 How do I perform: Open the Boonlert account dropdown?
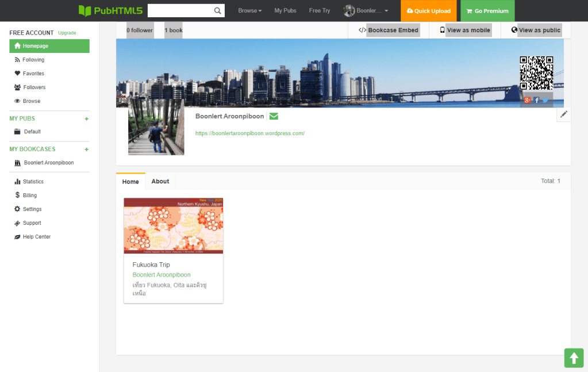click(x=366, y=10)
